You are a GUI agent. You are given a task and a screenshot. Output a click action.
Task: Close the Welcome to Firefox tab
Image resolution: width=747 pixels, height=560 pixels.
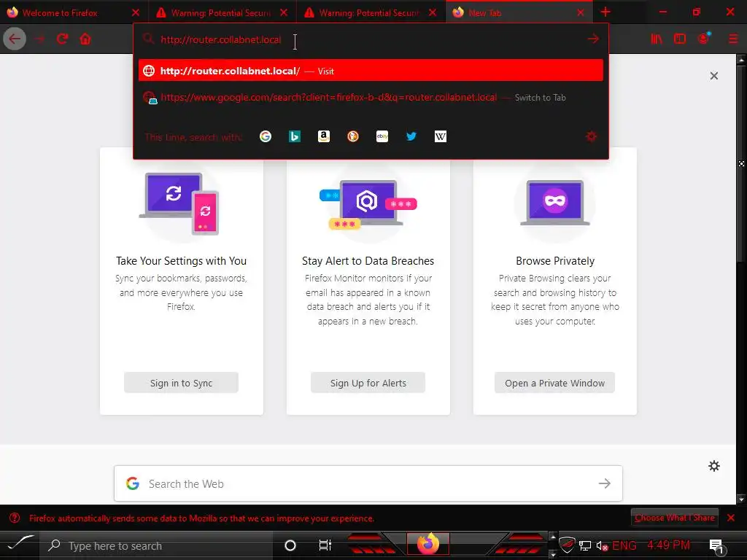click(135, 12)
